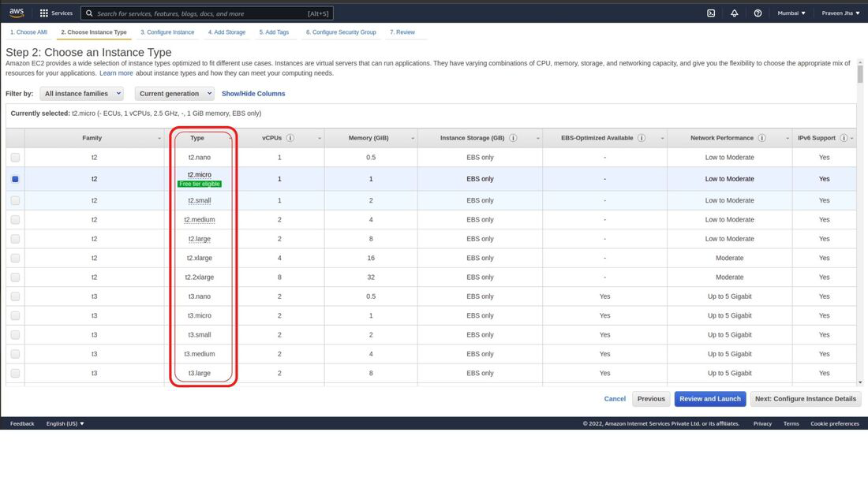Show info for Network Performance column
Viewport: 868px width, 488px height.
pos(761,138)
